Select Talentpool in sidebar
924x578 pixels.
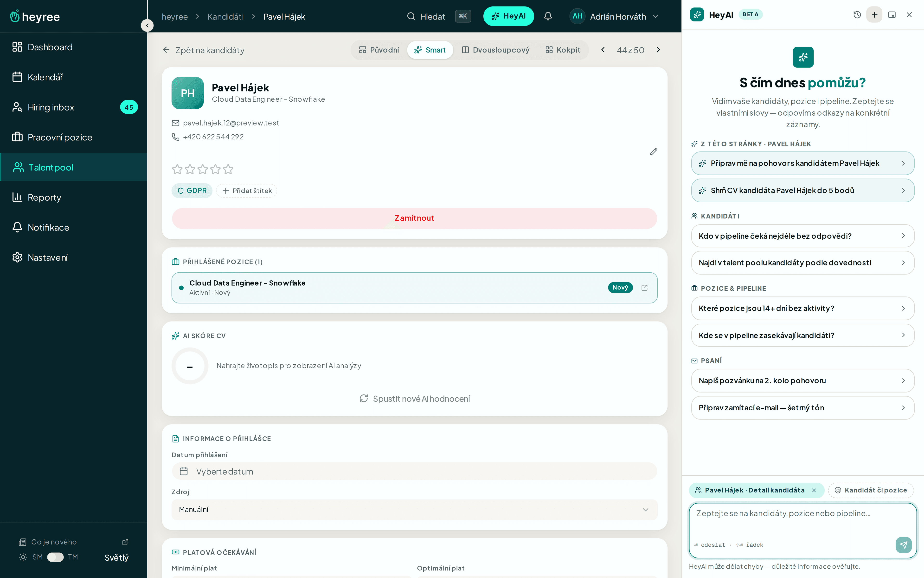click(x=74, y=167)
